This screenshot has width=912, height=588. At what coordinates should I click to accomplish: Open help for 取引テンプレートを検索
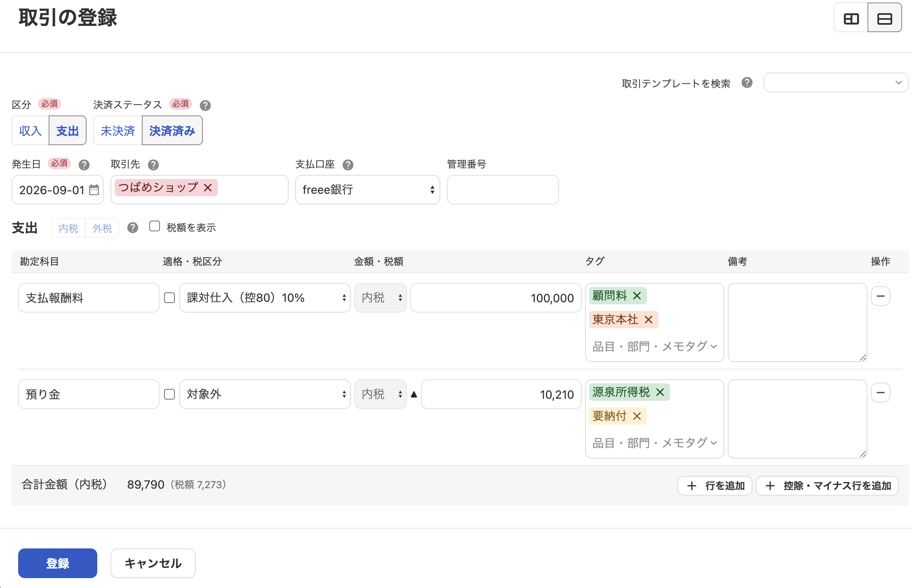coord(747,83)
